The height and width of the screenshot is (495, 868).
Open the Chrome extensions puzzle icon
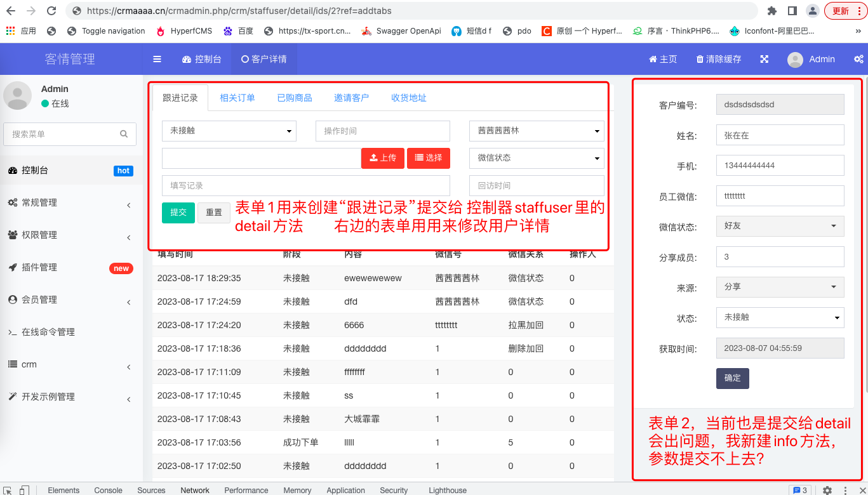coord(772,11)
